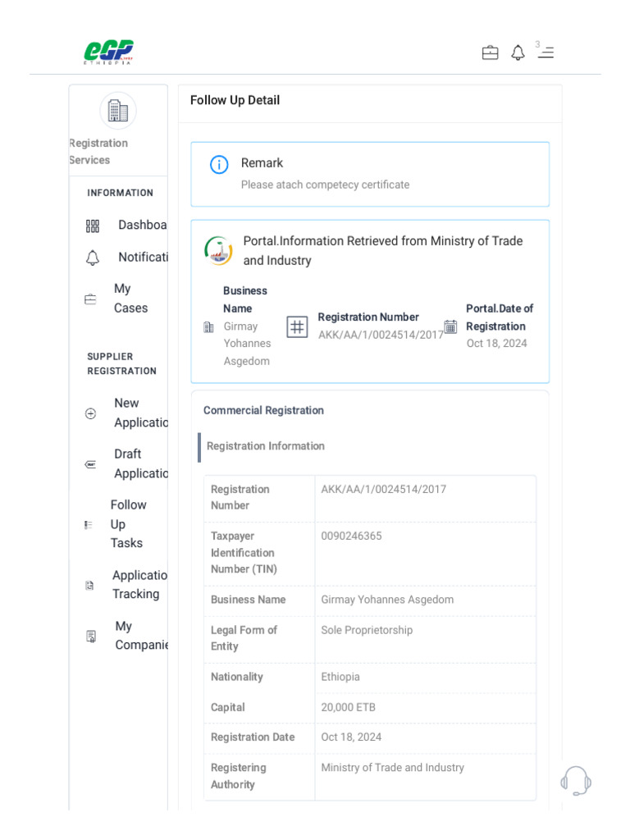Open Draft Applications in sidebar
The image size is (630, 840).
pyautogui.click(x=140, y=463)
